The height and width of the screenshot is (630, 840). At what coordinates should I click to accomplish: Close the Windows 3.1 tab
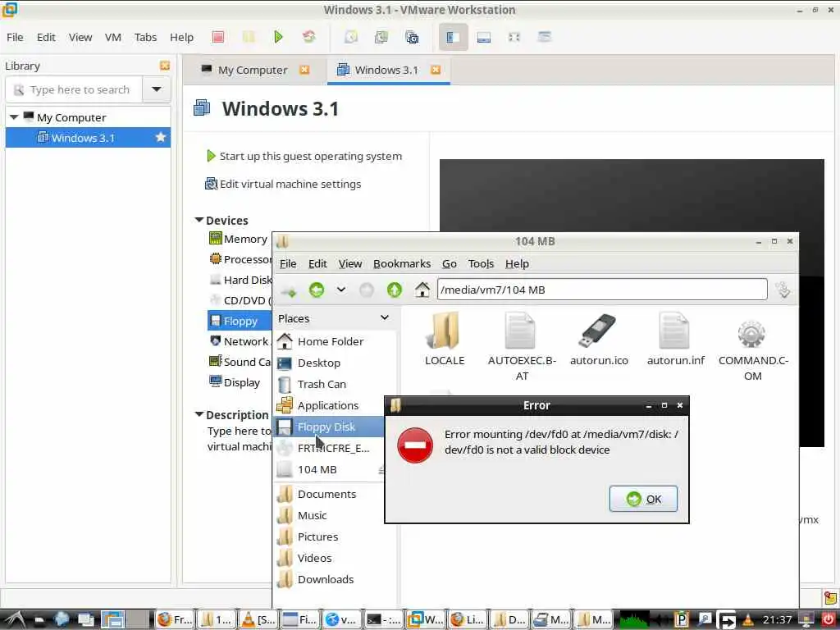pyautogui.click(x=436, y=70)
